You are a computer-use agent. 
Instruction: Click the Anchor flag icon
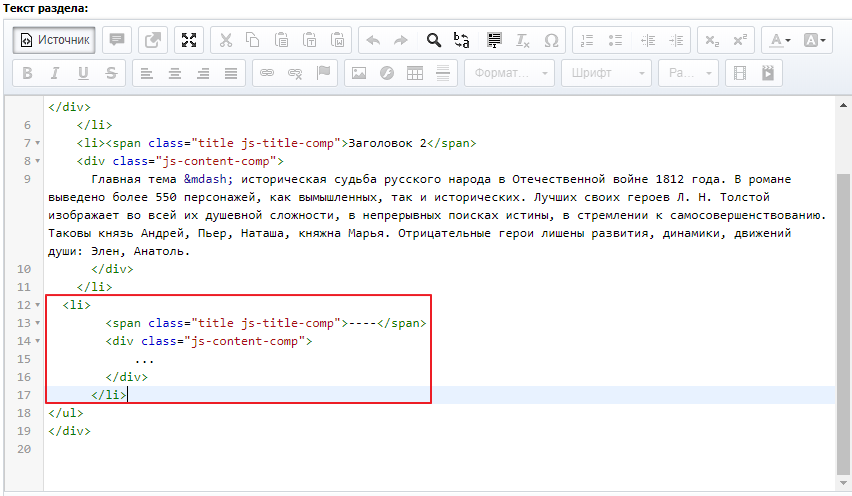pyautogui.click(x=323, y=73)
